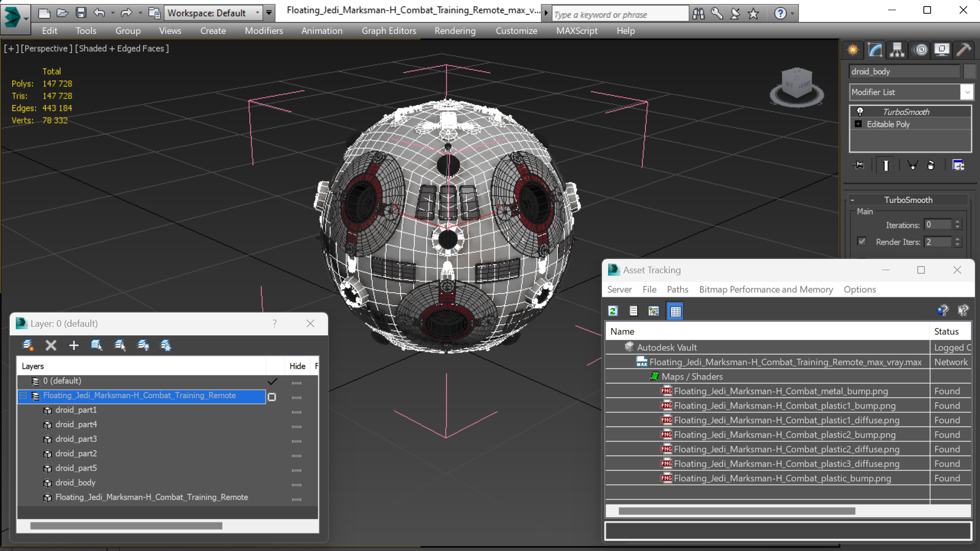Toggle the Render Iters checkbox

(862, 242)
